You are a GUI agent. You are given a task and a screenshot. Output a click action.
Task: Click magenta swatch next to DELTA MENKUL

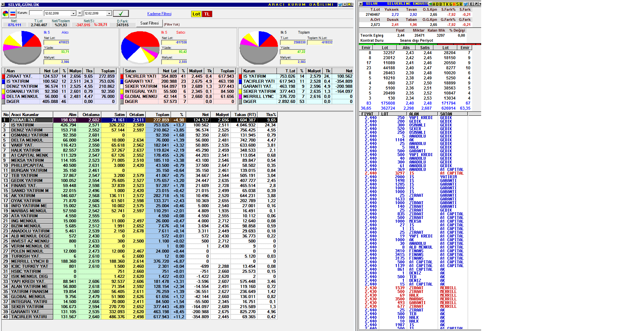coord(4,97)
